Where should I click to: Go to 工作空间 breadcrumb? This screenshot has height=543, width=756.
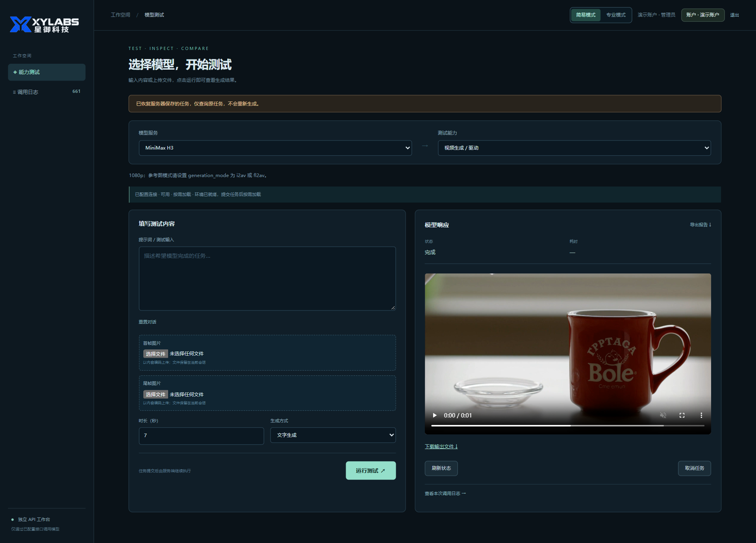point(120,15)
